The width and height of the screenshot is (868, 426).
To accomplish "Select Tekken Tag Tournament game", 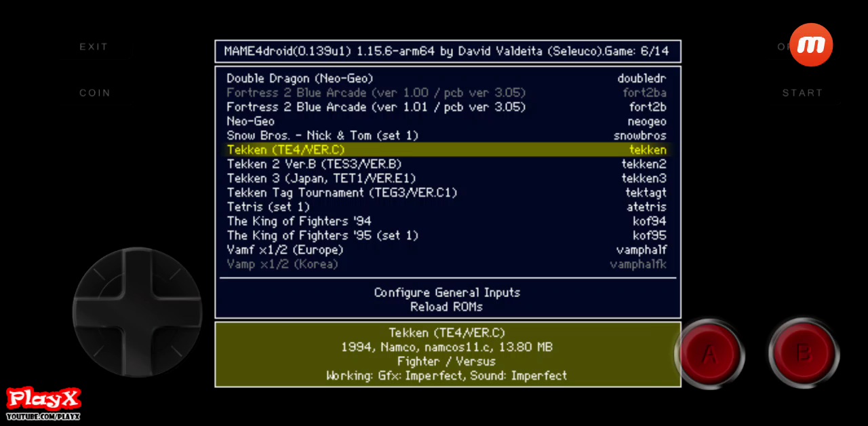I will tap(448, 193).
